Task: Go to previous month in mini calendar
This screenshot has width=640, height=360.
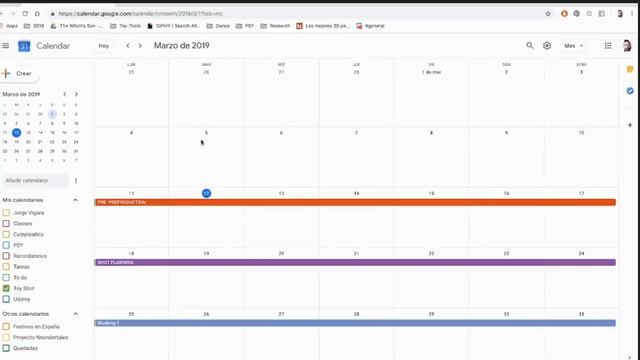Action: point(64,94)
